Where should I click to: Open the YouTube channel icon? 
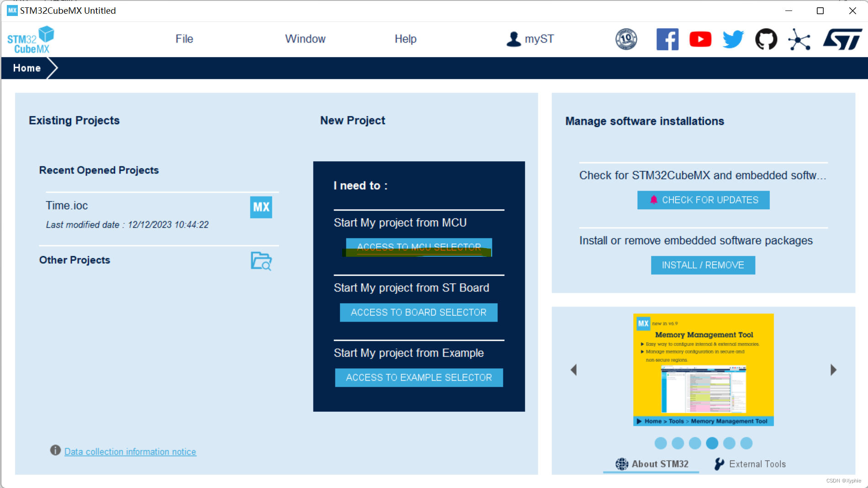[700, 39]
